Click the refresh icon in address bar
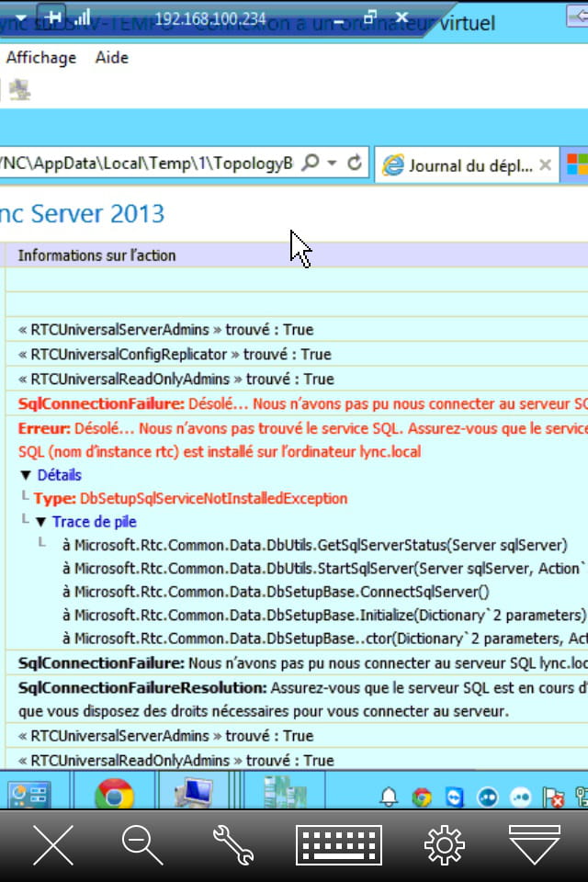Screen dimensions: 588x882 pyautogui.click(x=355, y=164)
